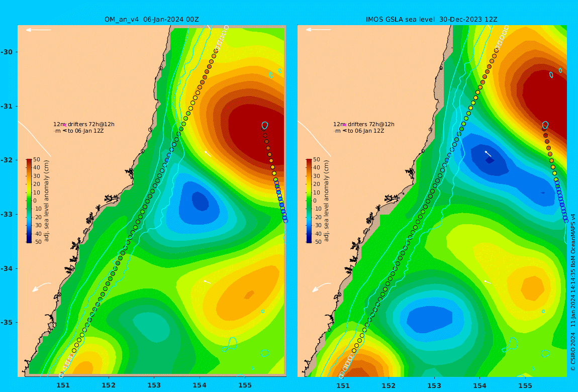Screen dimensions: 578x392
Task: Click longitude label "152" under the IMOS GSLA map
Action: 389,385
